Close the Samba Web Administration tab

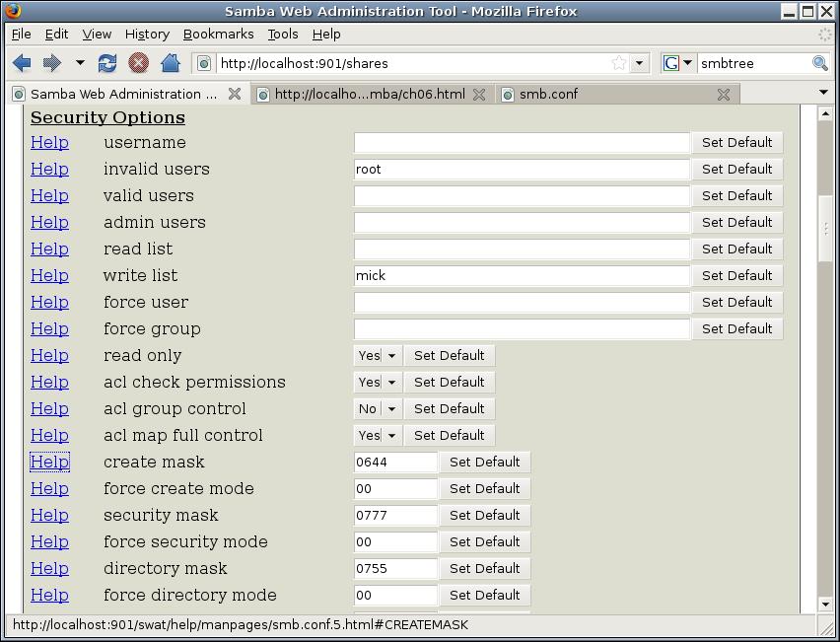click(x=235, y=95)
